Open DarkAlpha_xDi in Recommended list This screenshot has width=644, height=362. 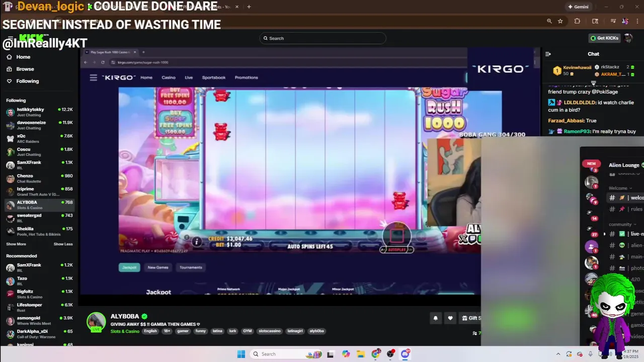pyautogui.click(x=39, y=334)
